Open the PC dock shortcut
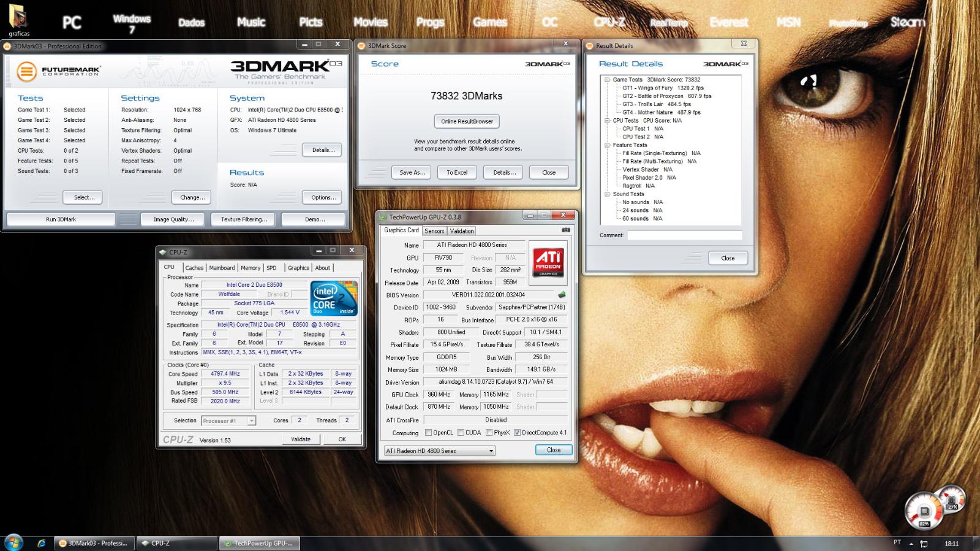Image resolution: width=980 pixels, height=551 pixels. pyautogui.click(x=72, y=23)
